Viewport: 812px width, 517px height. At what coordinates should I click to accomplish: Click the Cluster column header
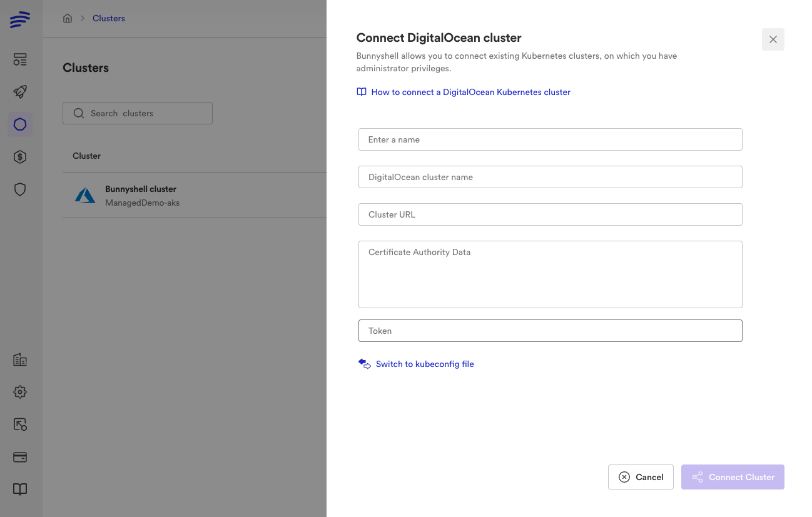(x=86, y=156)
